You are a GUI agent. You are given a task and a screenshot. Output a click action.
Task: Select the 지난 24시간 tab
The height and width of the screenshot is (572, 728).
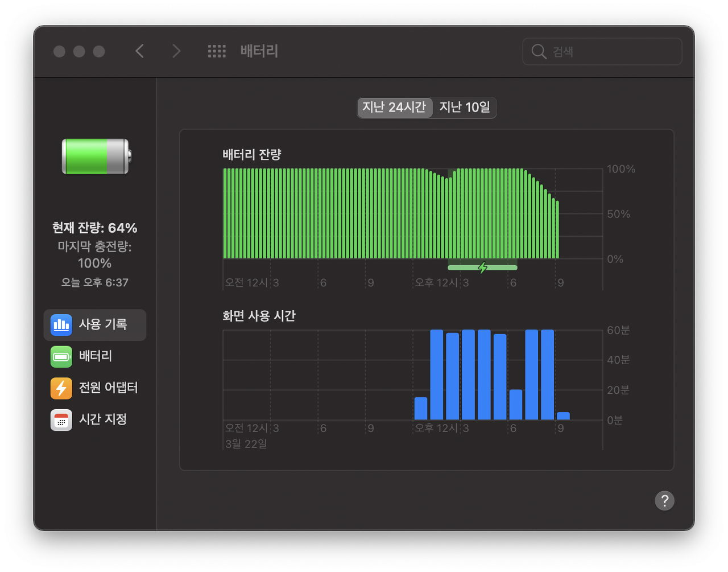click(x=395, y=108)
